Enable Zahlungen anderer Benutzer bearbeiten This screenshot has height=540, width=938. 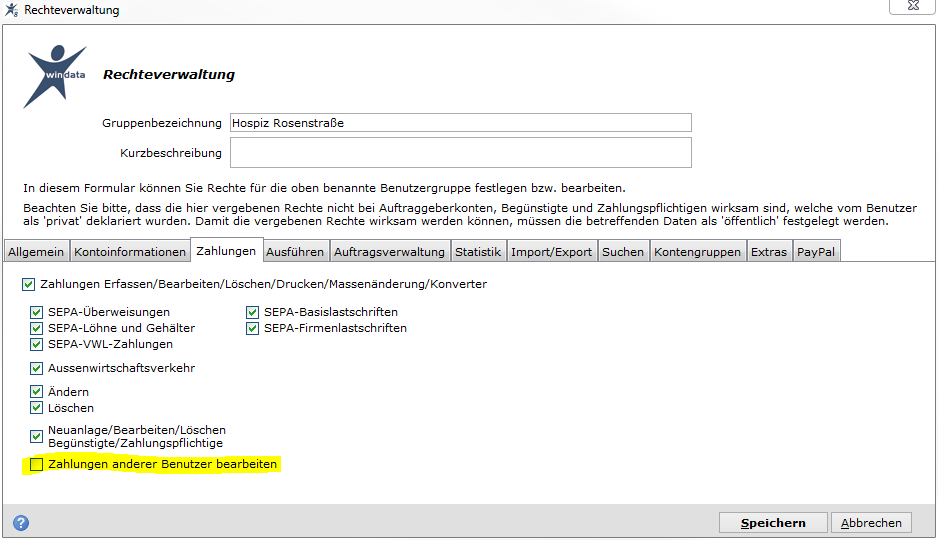(x=36, y=465)
